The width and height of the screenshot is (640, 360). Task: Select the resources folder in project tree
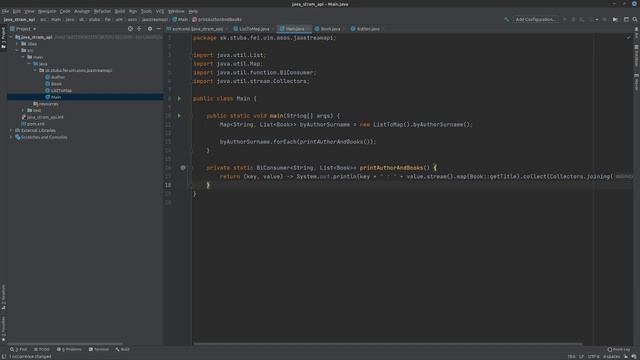[x=46, y=104]
